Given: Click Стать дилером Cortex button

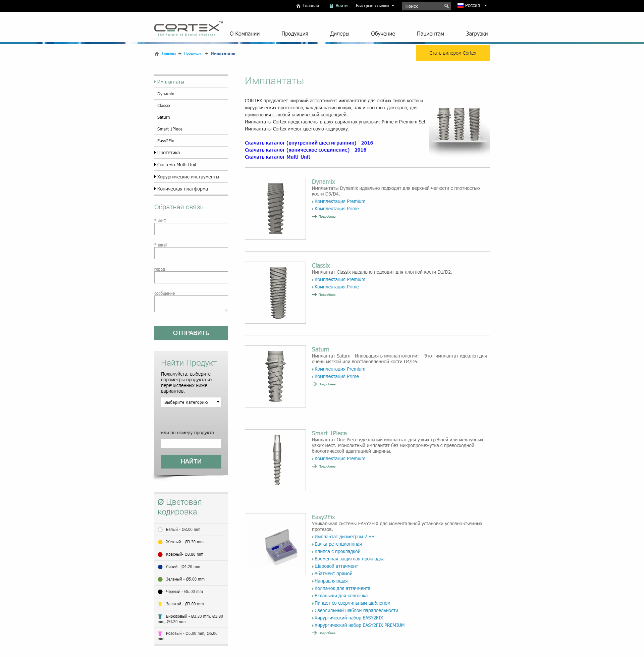Looking at the screenshot, I should click(x=452, y=53).
